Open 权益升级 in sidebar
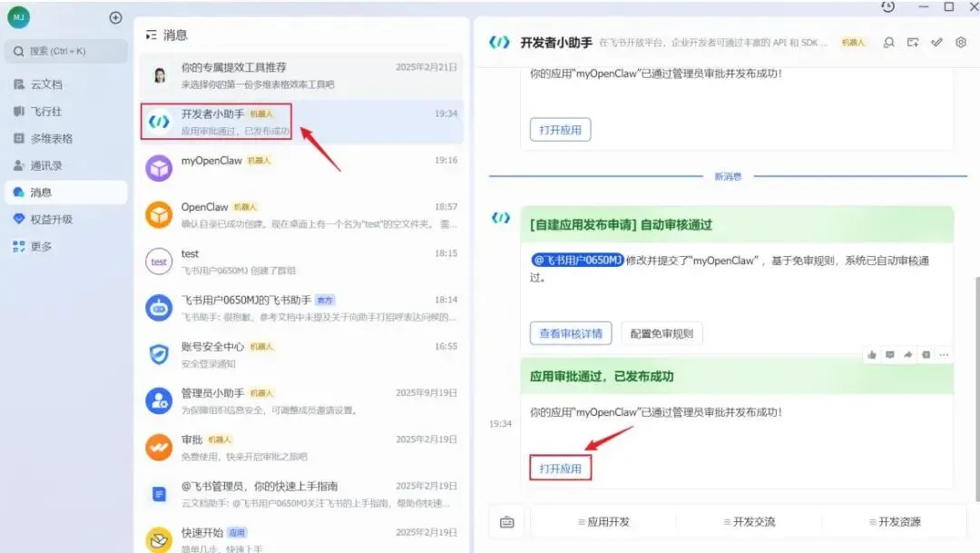 [x=66, y=220]
